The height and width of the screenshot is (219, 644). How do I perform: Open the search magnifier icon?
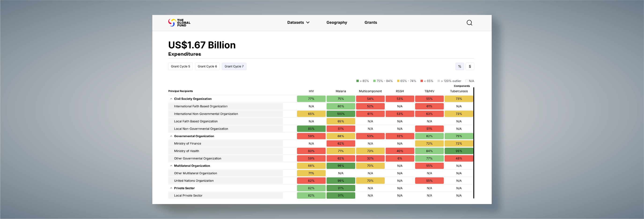(469, 23)
